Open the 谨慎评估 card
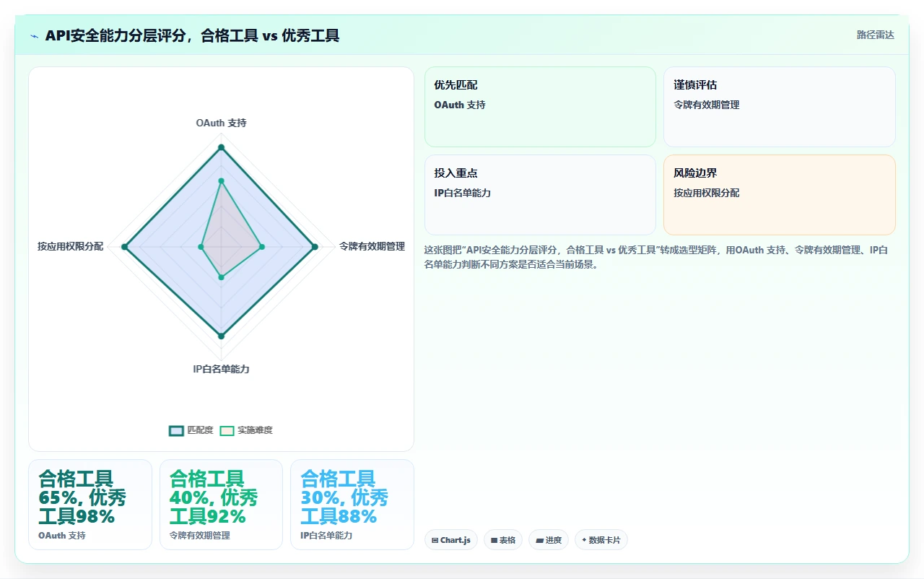 tap(780, 107)
